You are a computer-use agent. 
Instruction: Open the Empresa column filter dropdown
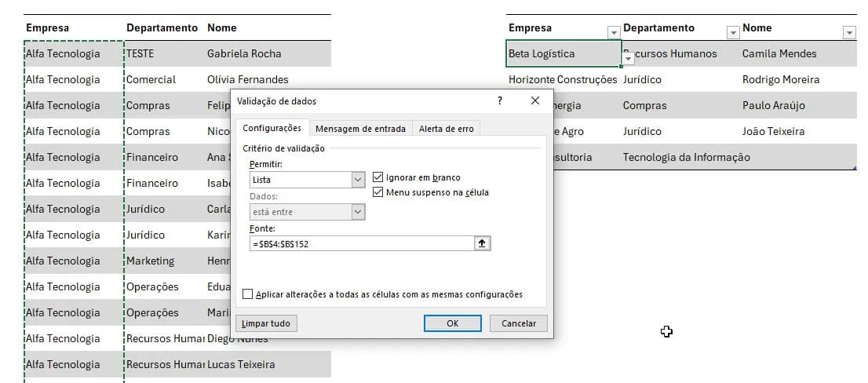click(614, 33)
